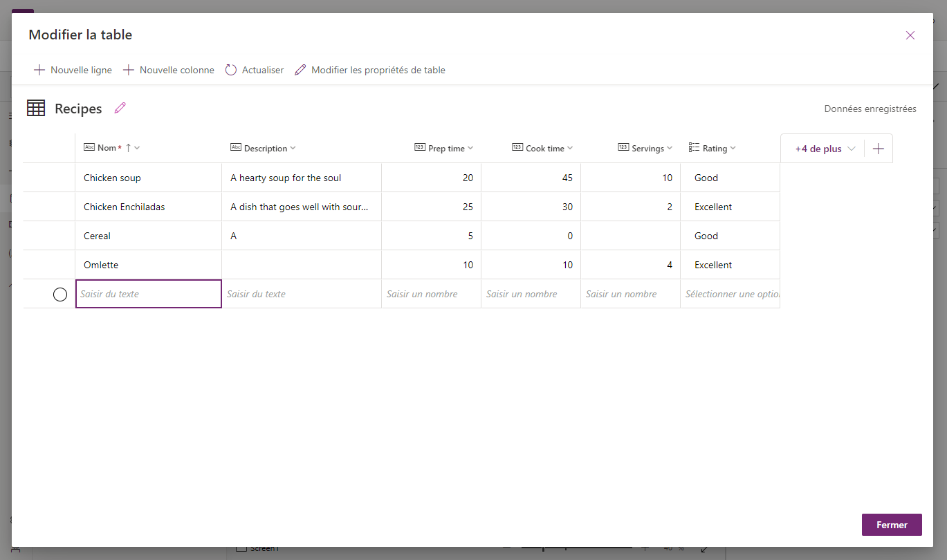Open the Description column header menu
Viewport: 947px width, 560px height.
click(293, 148)
